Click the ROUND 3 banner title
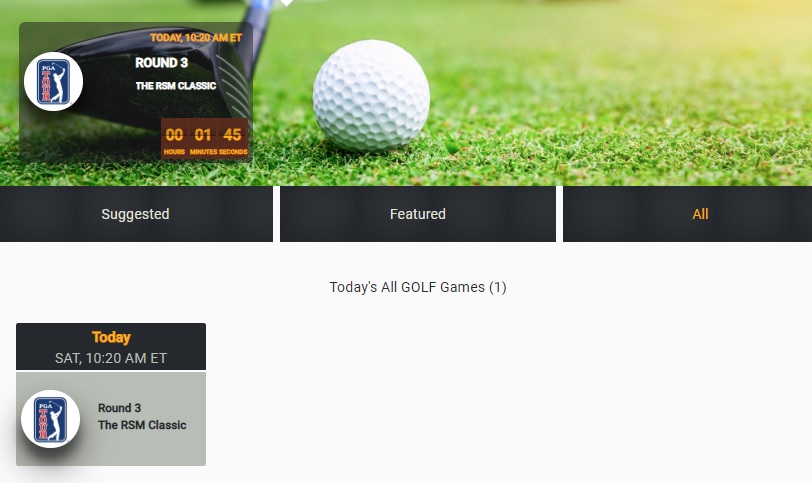This screenshot has width=812, height=483. (162, 63)
